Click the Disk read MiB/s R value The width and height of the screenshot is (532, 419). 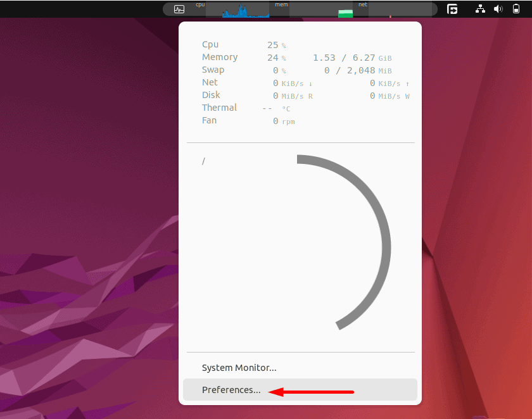(x=293, y=96)
